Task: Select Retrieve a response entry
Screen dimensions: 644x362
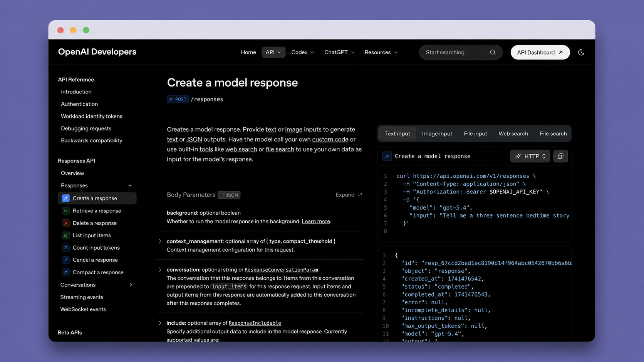Action: point(97,211)
